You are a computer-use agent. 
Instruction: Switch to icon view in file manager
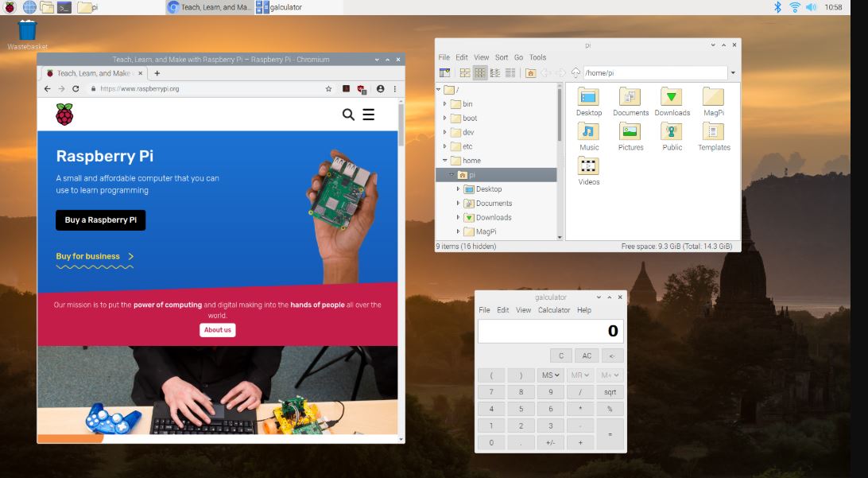click(x=464, y=72)
